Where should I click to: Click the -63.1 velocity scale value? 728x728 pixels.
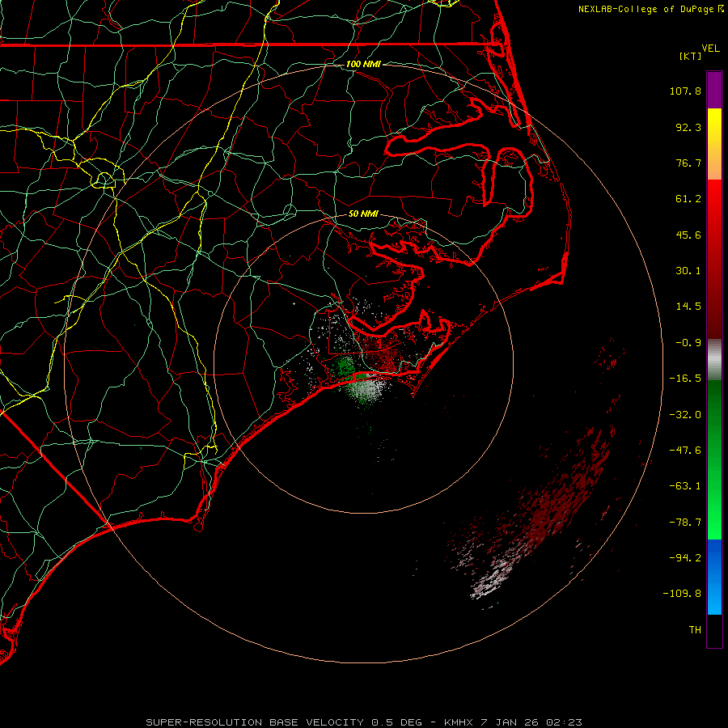pos(685,486)
